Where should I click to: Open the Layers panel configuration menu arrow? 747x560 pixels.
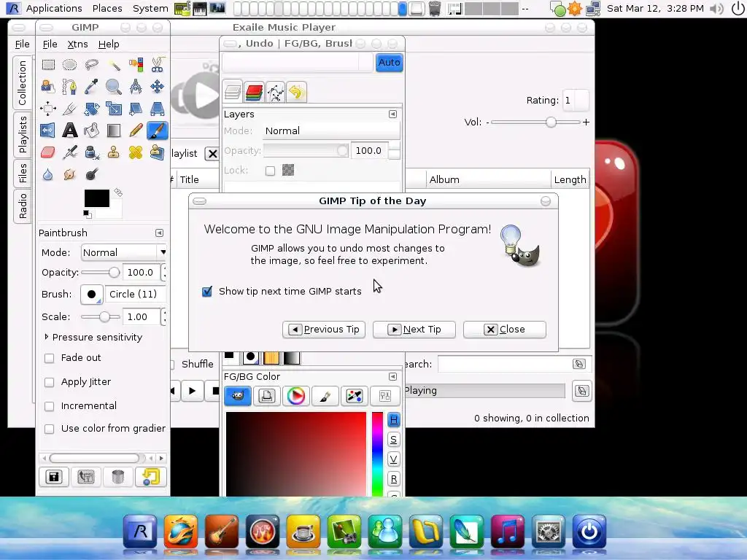(392, 114)
